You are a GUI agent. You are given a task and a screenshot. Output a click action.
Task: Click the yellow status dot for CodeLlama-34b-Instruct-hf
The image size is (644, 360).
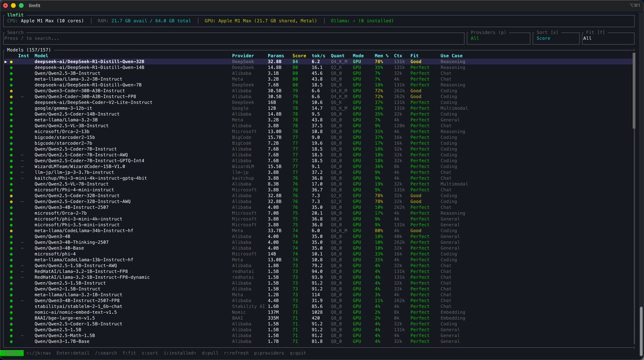click(x=11, y=231)
